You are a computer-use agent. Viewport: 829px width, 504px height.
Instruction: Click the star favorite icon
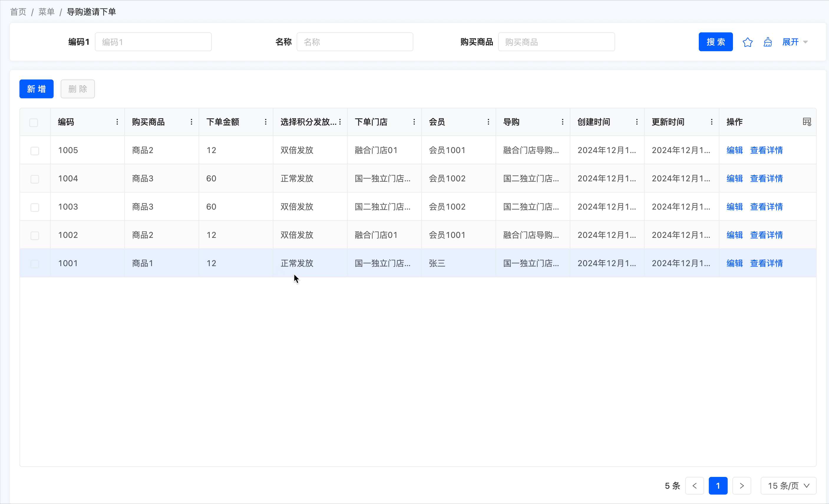coord(747,42)
